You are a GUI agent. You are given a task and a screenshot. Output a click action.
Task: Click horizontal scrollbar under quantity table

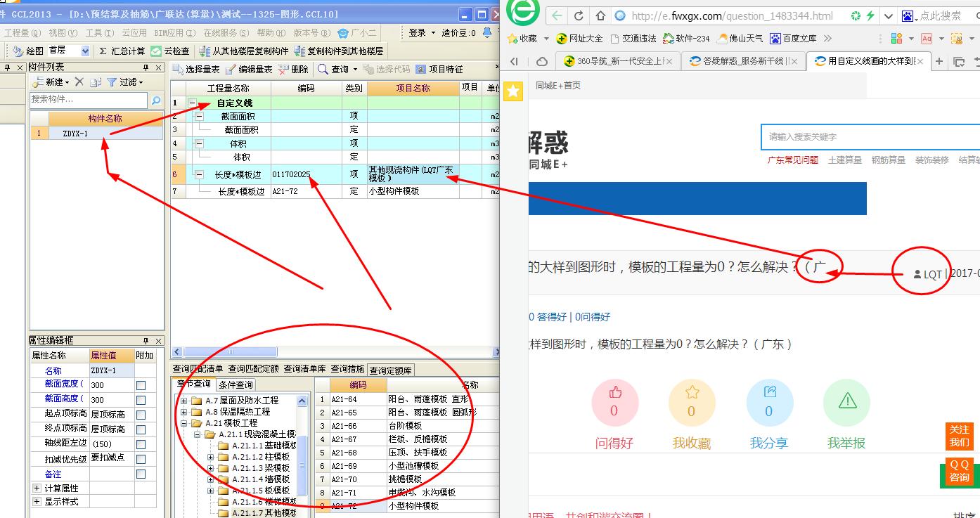click(229, 351)
